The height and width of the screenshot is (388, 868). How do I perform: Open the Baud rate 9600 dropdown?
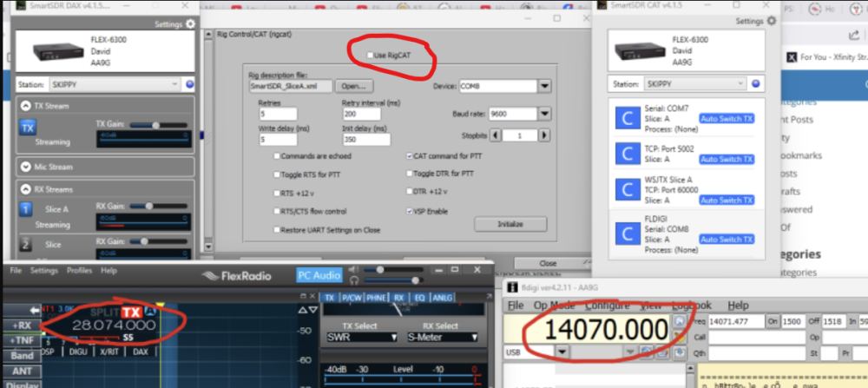point(545,114)
